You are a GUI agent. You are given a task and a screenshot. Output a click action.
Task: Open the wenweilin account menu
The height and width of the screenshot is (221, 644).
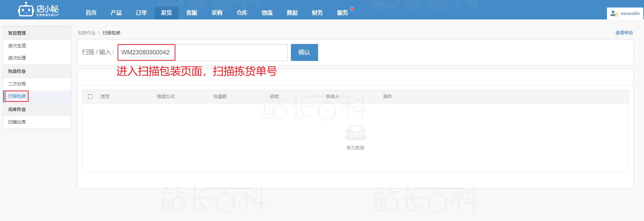coord(629,14)
